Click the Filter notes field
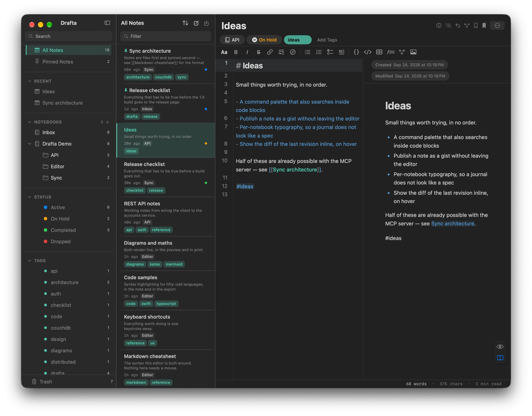Viewport: 532px width, 416px height. (166, 36)
